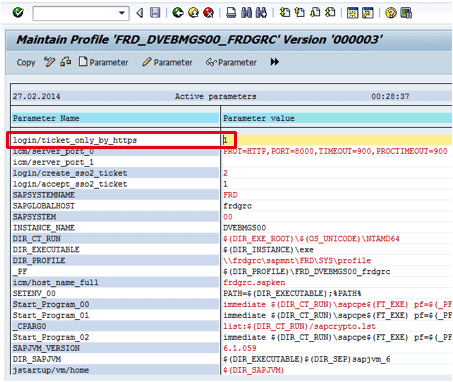The image size is (453, 382).
Task: Click the Save diskette icon
Action: coord(155,13)
